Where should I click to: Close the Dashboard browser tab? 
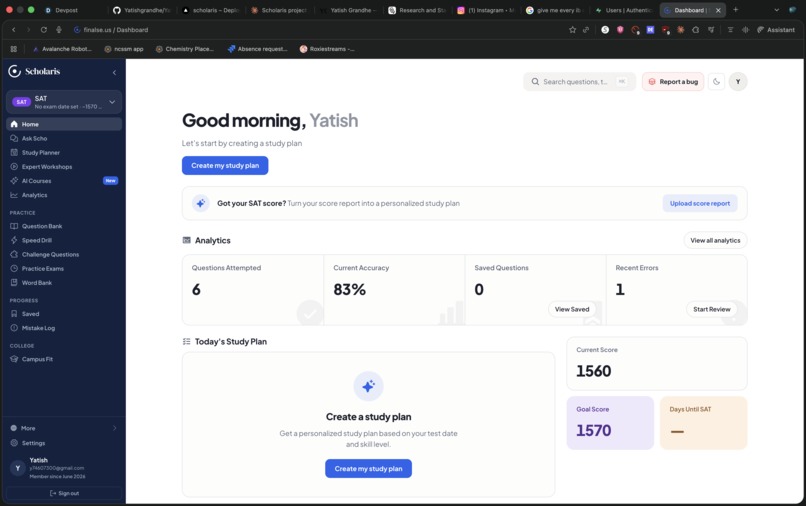click(718, 10)
